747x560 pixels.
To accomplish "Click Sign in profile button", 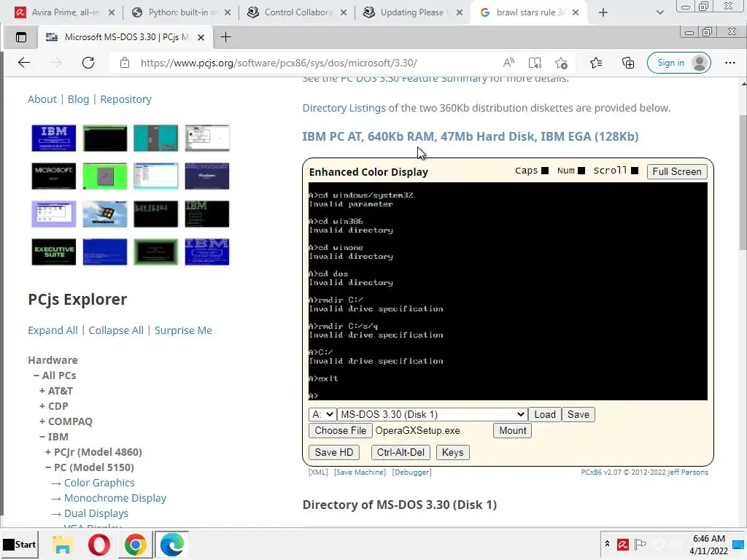I will point(679,63).
